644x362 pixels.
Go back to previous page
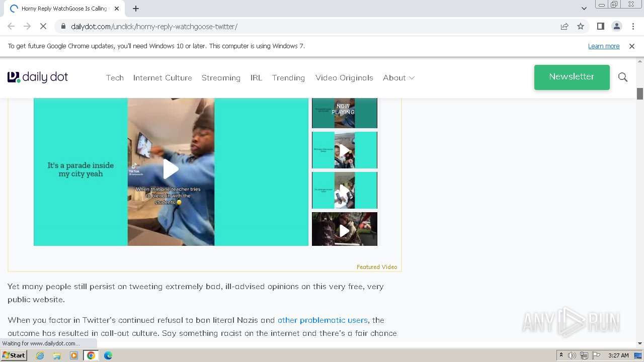[x=11, y=26]
